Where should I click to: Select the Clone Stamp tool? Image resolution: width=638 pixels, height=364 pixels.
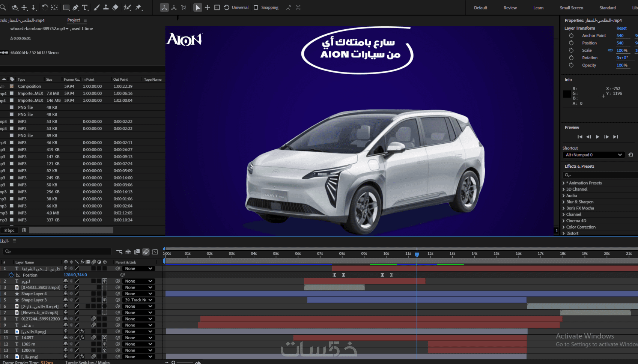point(106,8)
